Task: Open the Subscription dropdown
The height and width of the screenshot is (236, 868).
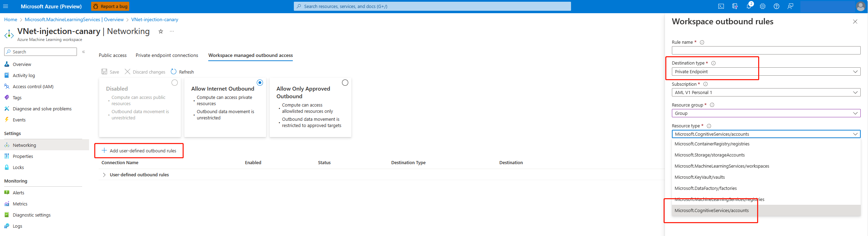Action: [x=766, y=92]
